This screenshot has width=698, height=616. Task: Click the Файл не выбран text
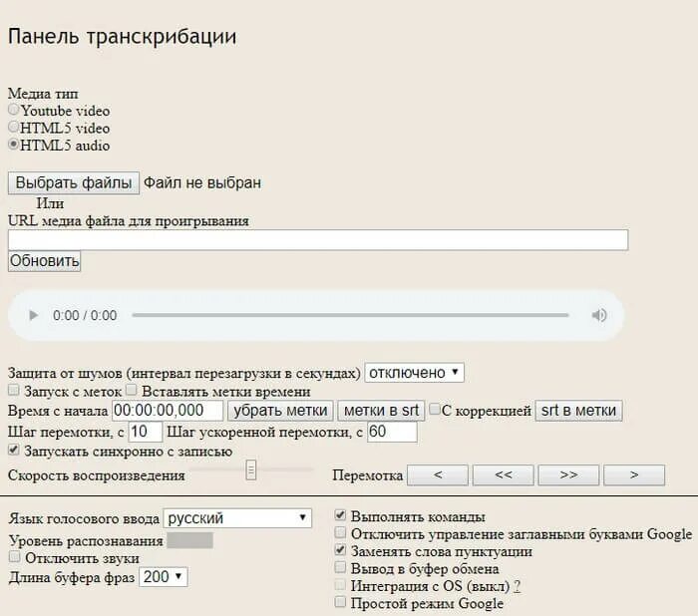[202, 183]
